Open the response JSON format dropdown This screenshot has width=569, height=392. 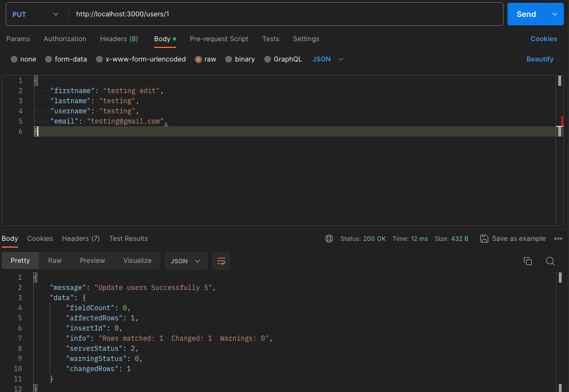(x=186, y=261)
